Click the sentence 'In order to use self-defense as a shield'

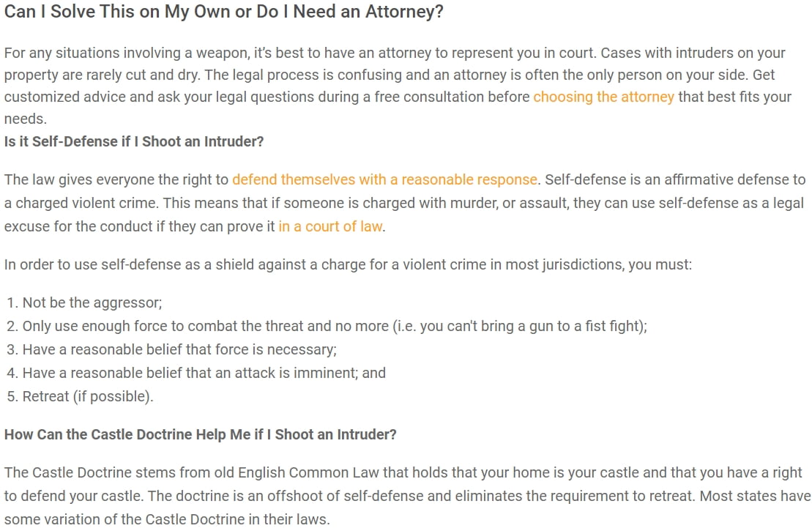coord(348,264)
